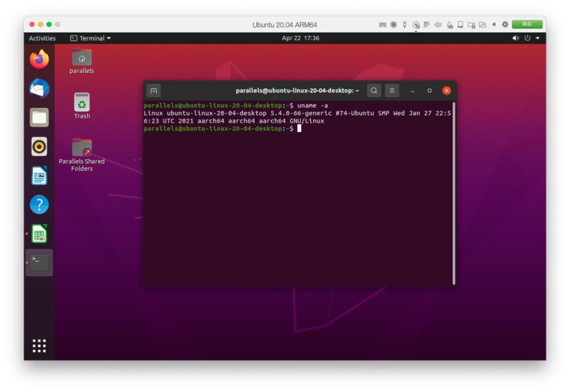Click the Terminal search magnifier icon

click(374, 91)
